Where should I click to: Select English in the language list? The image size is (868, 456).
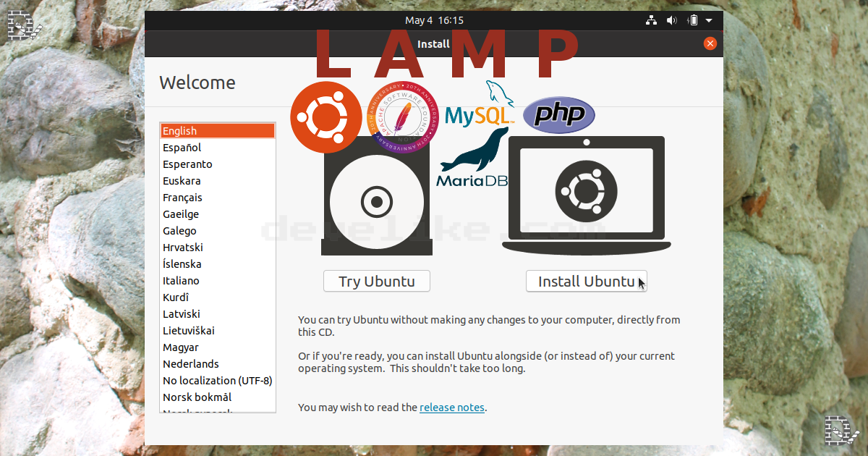(218, 131)
